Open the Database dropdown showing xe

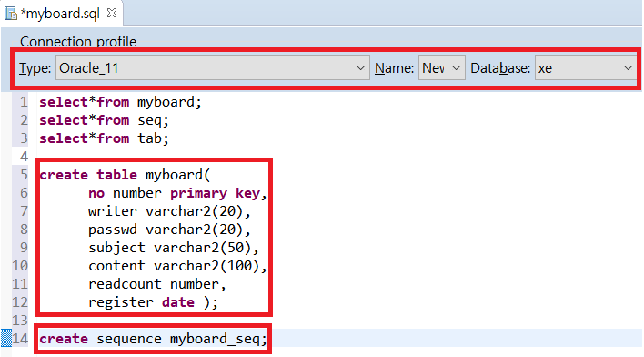point(586,68)
